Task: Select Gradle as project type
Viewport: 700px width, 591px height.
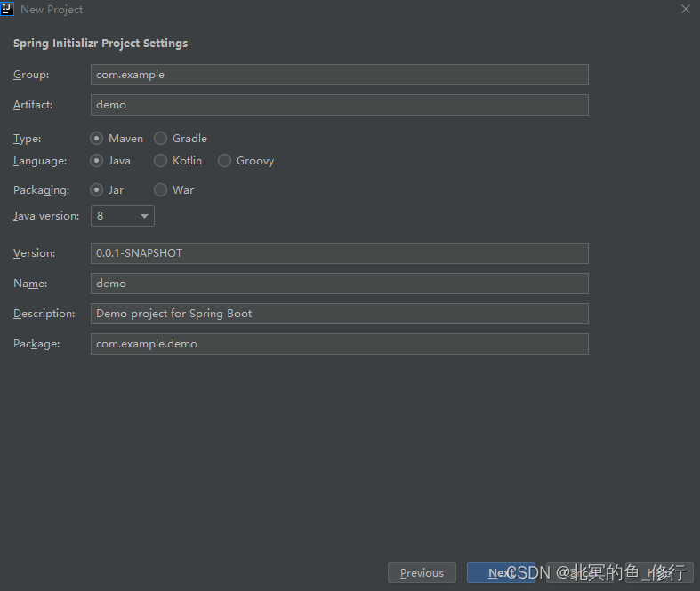Action: (x=181, y=139)
